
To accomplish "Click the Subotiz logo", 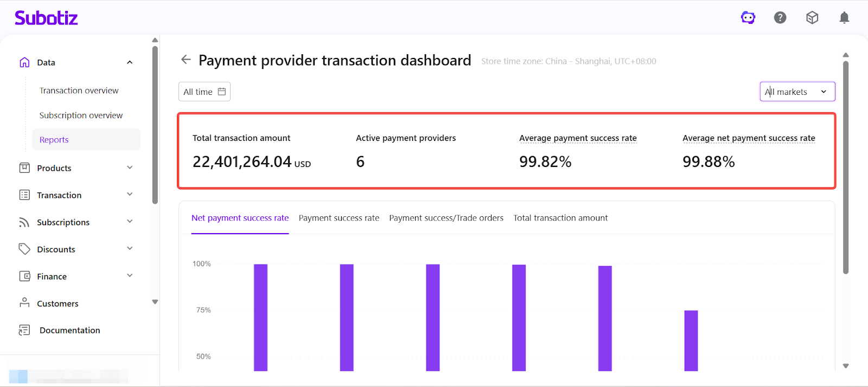I will [x=46, y=18].
